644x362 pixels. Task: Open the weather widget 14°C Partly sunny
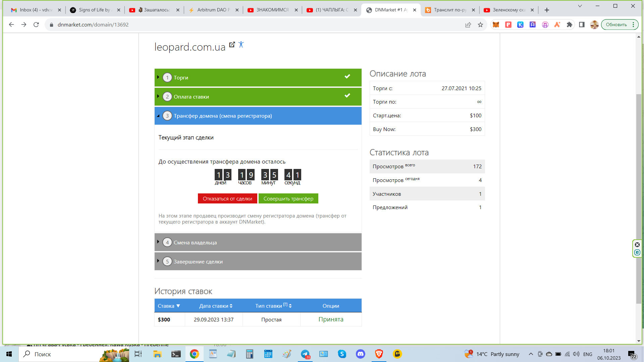point(492,354)
